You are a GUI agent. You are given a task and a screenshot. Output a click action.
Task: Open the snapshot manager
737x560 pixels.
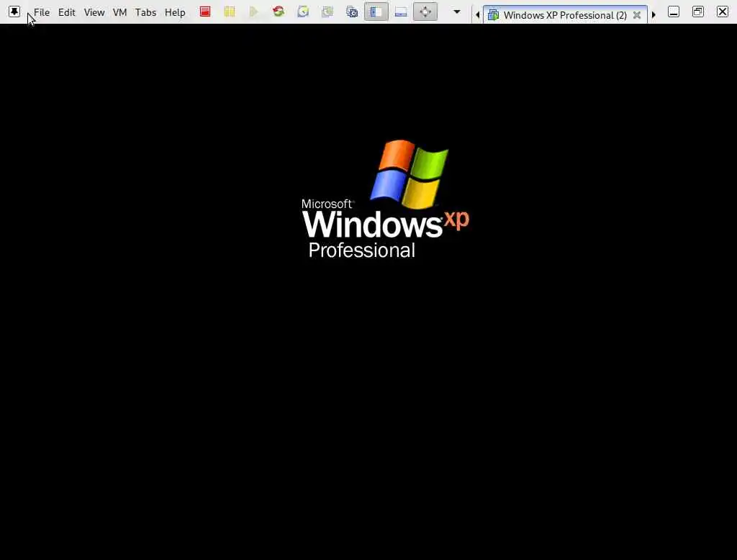coord(352,12)
